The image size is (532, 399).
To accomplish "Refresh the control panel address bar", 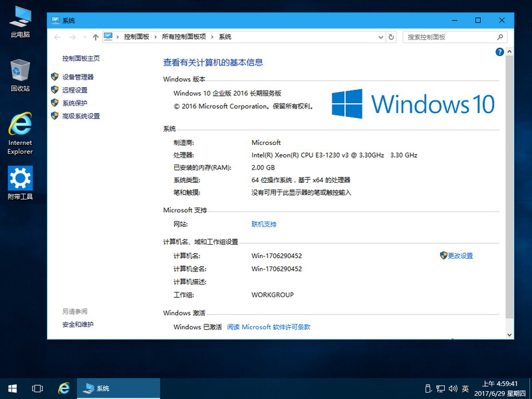I will (391, 37).
